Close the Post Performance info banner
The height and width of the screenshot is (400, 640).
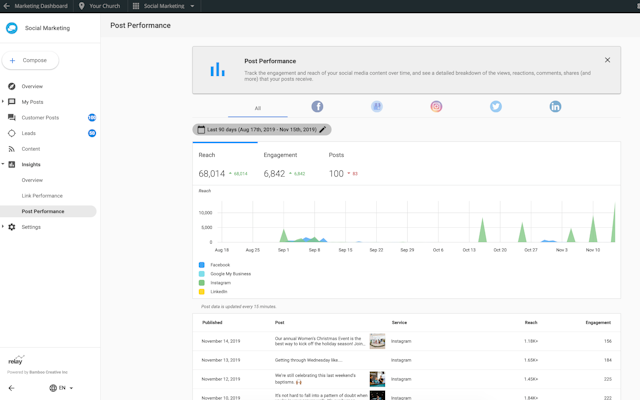tap(607, 60)
